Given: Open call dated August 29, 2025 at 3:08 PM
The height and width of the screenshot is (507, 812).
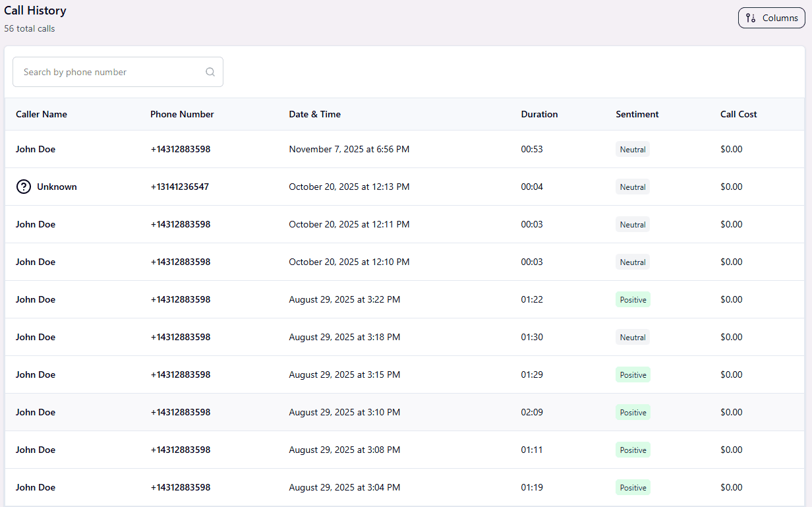Looking at the screenshot, I should click(x=404, y=450).
